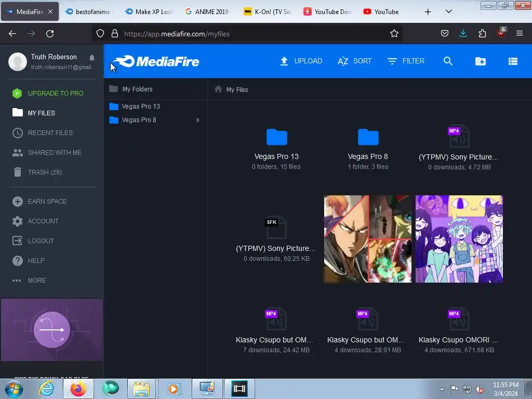Screen dimensions: 532x399
Task: Reload the page with refresh icon
Action: (50, 34)
